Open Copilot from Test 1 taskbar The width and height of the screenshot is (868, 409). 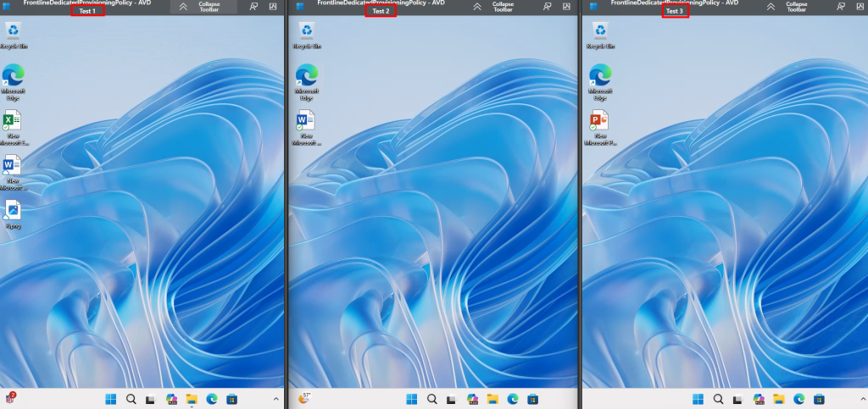pos(171,399)
